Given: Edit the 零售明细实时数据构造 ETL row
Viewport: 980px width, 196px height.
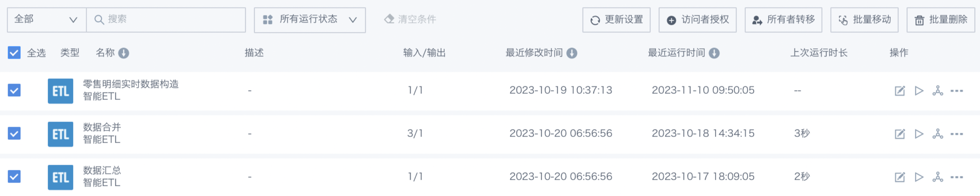Looking at the screenshot, I should point(899,91).
